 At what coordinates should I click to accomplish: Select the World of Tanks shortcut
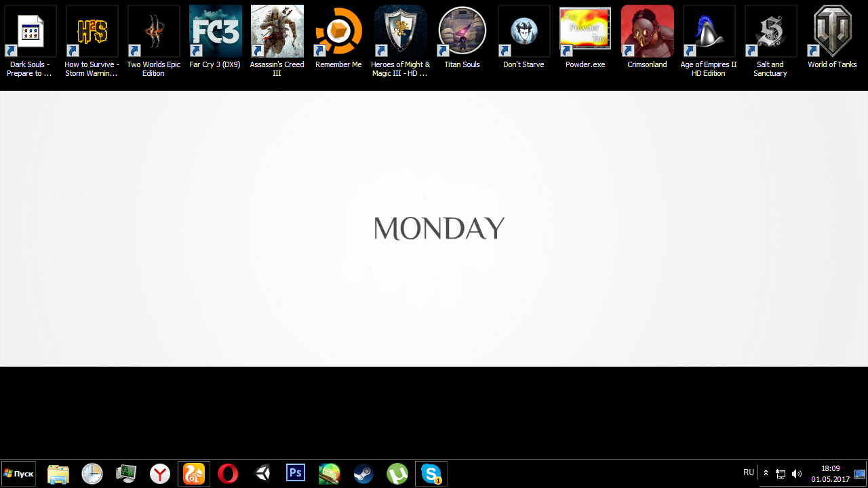pos(832,37)
